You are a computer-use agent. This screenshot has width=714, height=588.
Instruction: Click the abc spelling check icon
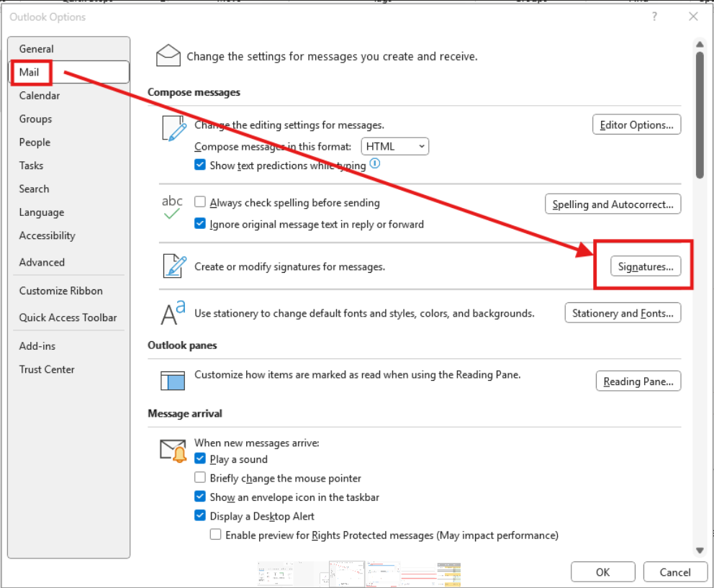172,207
